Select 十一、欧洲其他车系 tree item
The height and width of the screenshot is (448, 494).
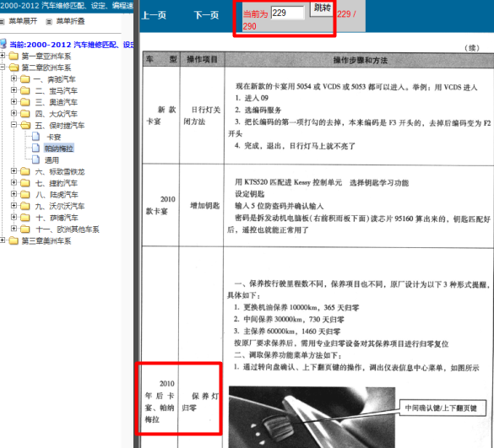[67, 229]
